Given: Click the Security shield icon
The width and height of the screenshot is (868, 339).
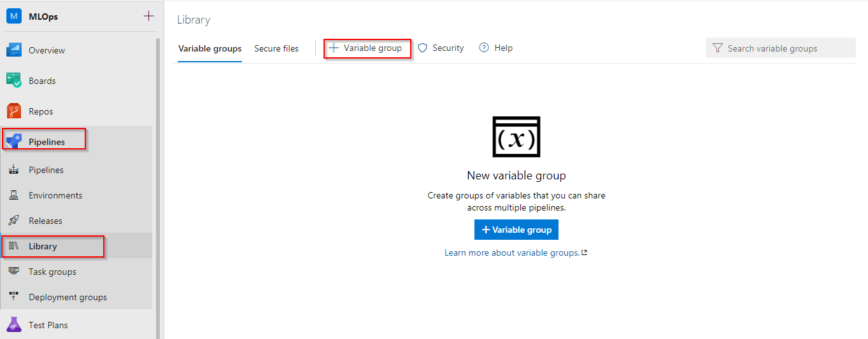Looking at the screenshot, I should 422,48.
